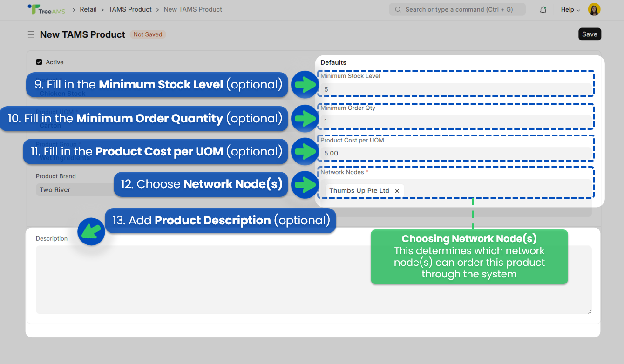The width and height of the screenshot is (624, 364).
Task: Click the Not Saved status badge
Action: click(x=148, y=34)
